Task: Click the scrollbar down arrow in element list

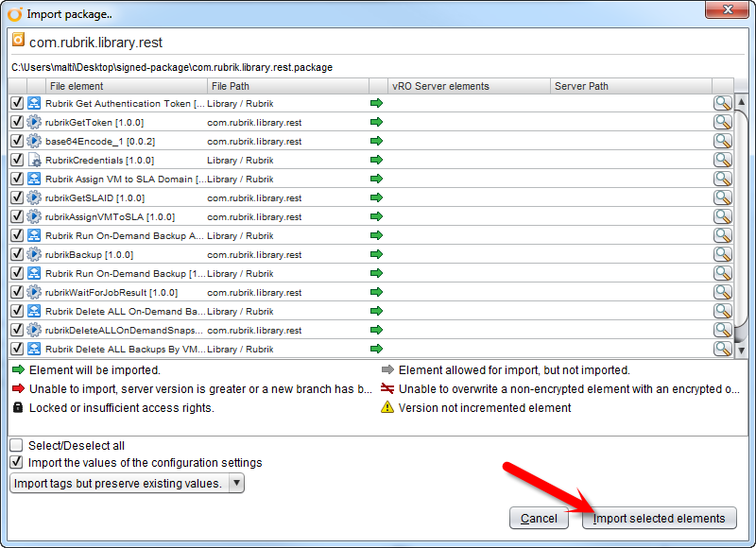Action: (x=741, y=351)
